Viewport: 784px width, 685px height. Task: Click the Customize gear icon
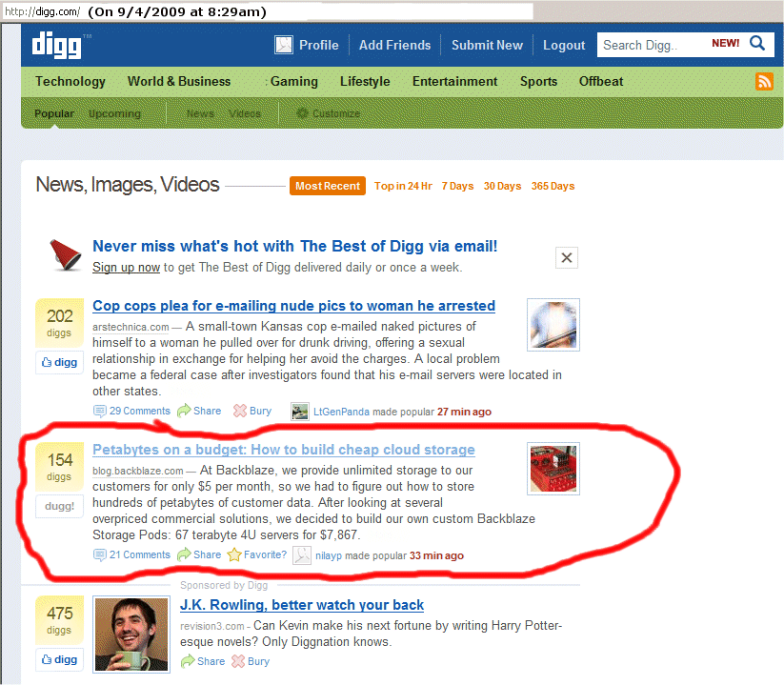[x=302, y=113]
